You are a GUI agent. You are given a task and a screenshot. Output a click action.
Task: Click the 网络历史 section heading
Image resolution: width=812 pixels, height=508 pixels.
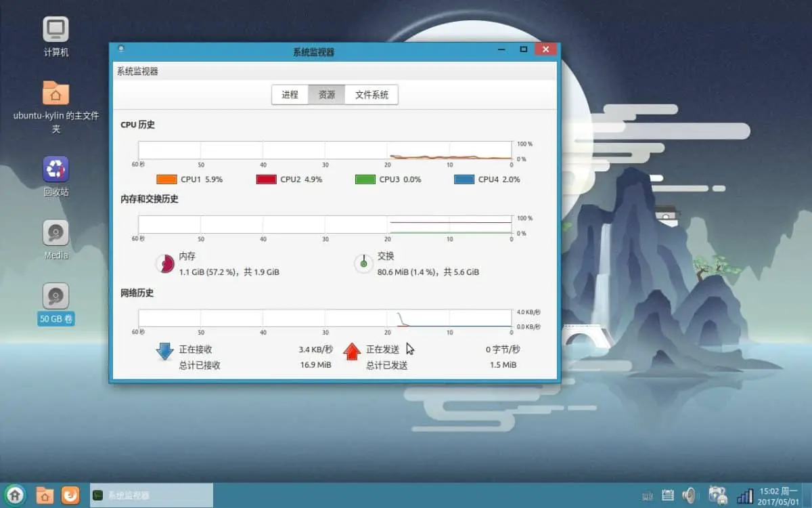pos(137,293)
